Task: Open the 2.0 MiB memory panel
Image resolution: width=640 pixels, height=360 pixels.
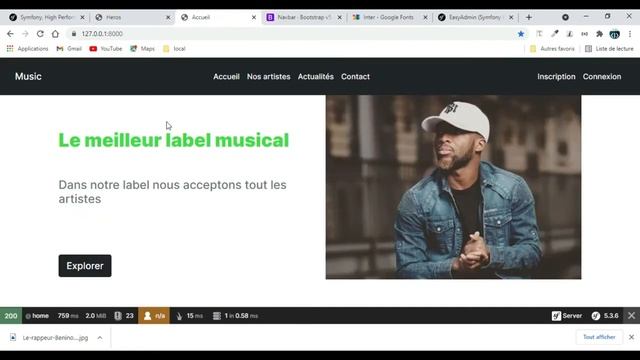Action: click(96, 316)
